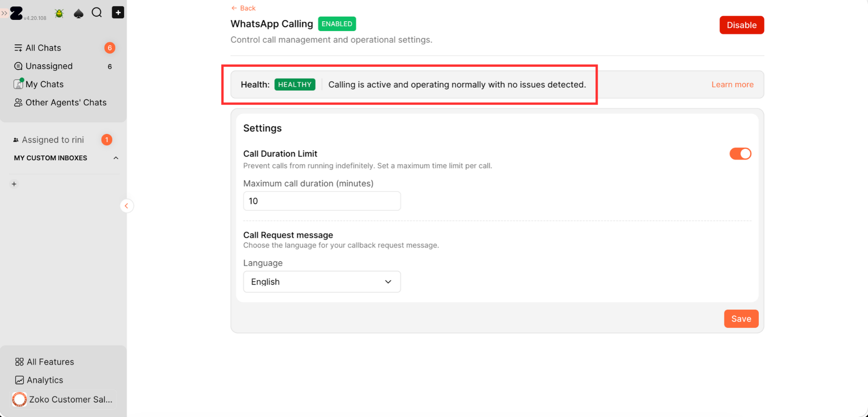Turn off the Call Duration Limit switch
868x417 pixels.
click(x=740, y=154)
